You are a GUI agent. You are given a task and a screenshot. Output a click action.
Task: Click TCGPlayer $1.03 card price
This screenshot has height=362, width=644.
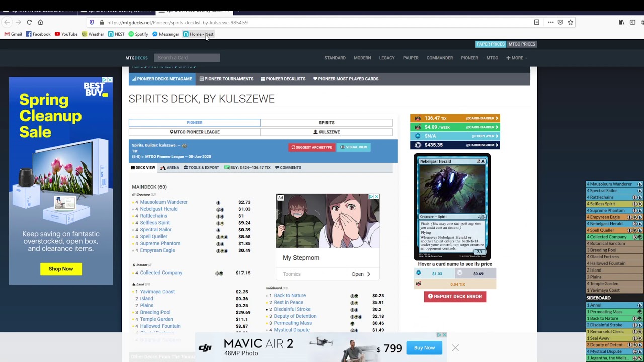pyautogui.click(x=435, y=274)
